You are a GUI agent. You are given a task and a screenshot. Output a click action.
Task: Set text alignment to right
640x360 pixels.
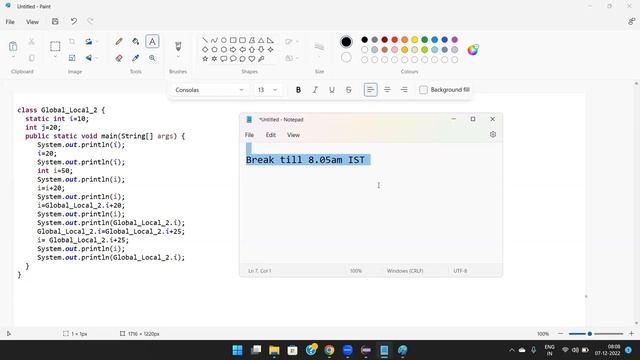tap(404, 90)
